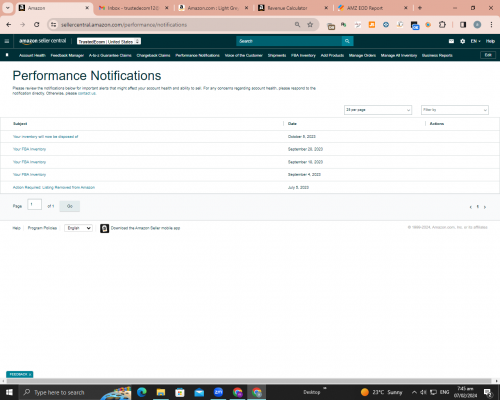Image resolution: width=500 pixels, height=400 pixels.
Task: Switch to the Amazon.com Light Grey tab
Action: pyautogui.click(x=214, y=8)
